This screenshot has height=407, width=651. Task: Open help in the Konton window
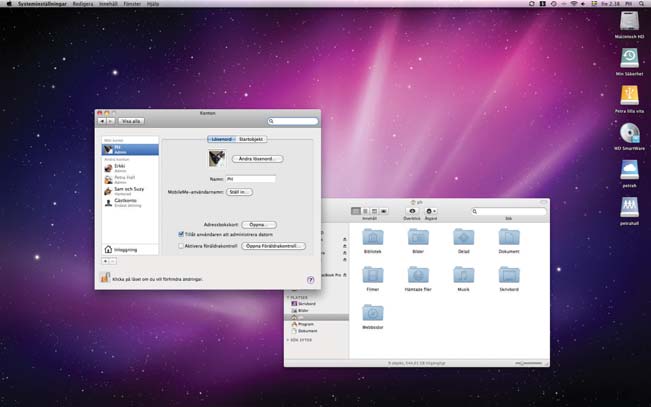(311, 280)
